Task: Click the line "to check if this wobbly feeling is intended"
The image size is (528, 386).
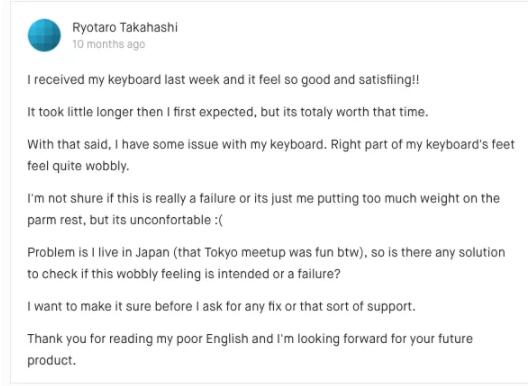Action: [184, 274]
